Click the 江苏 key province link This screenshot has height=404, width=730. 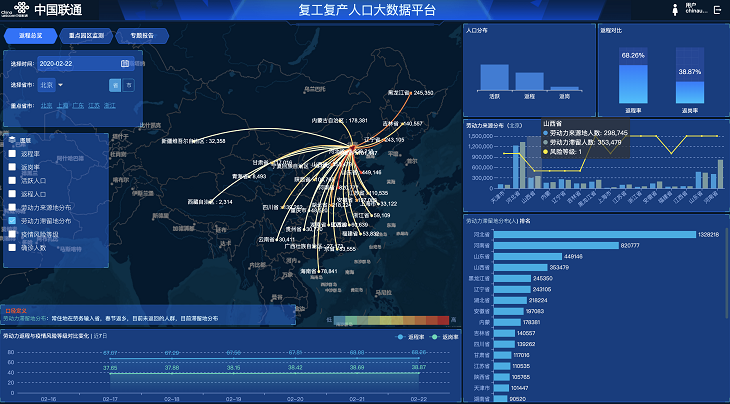pyautogui.click(x=94, y=106)
